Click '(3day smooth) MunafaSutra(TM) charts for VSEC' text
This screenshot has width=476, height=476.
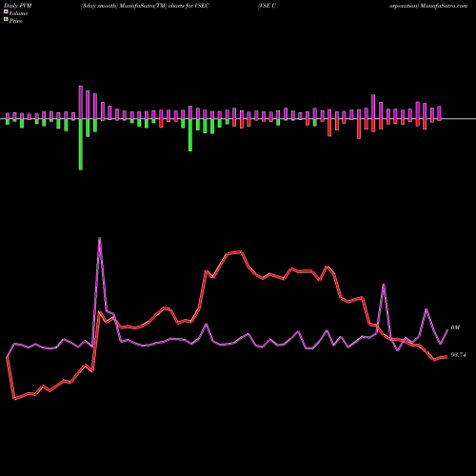tap(145, 6)
